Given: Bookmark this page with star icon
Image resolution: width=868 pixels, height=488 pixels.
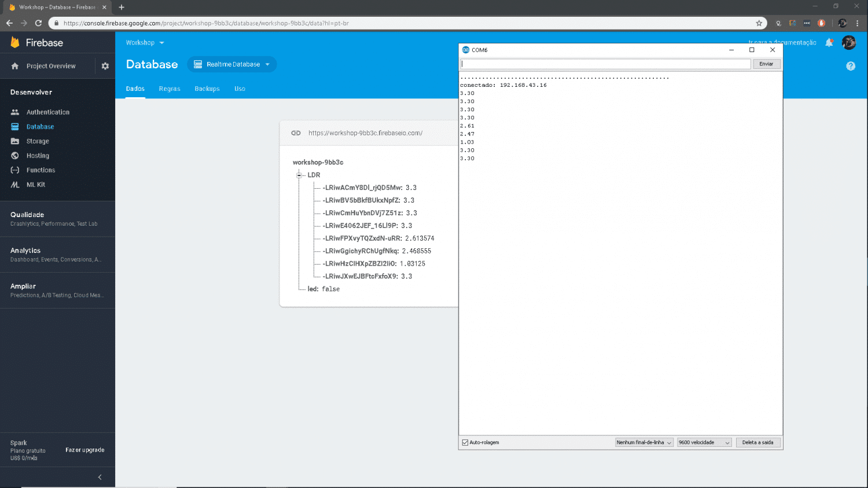Looking at the screenshot, I should [759, 23].
